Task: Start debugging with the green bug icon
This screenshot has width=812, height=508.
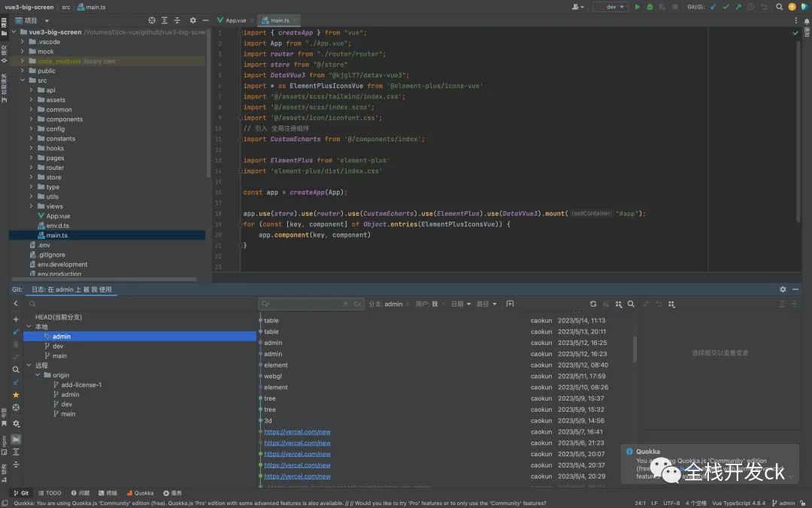Action: 650,7
